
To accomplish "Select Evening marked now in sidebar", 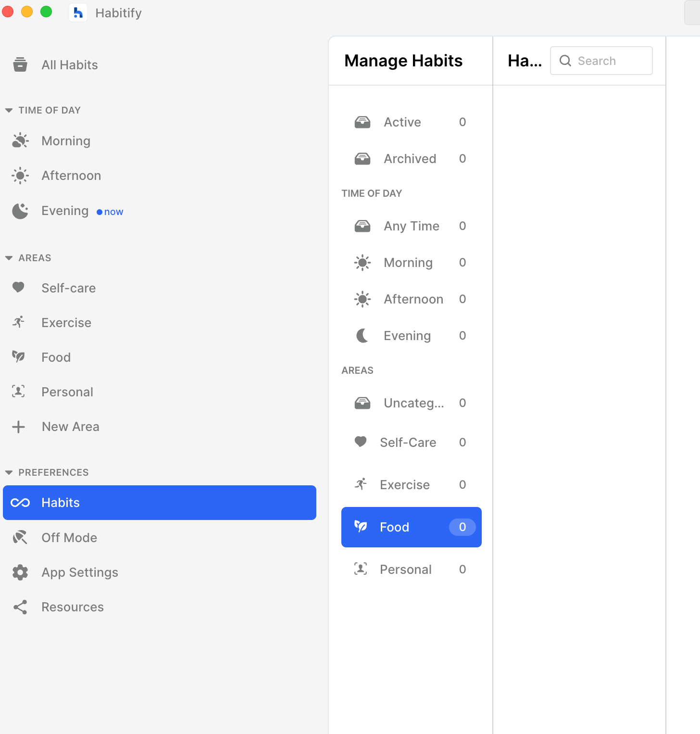I will (x=160, y=211).
